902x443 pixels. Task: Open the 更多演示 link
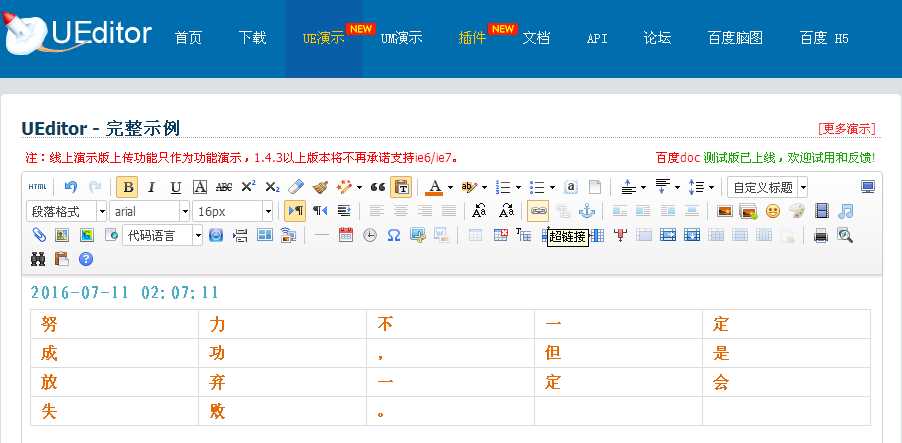847,128
